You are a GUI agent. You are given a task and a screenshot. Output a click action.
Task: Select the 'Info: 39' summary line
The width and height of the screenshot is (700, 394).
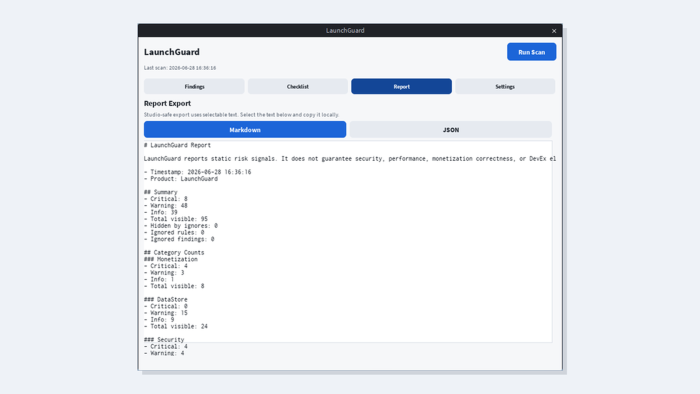pyautogui.click(x=161, y=212)
